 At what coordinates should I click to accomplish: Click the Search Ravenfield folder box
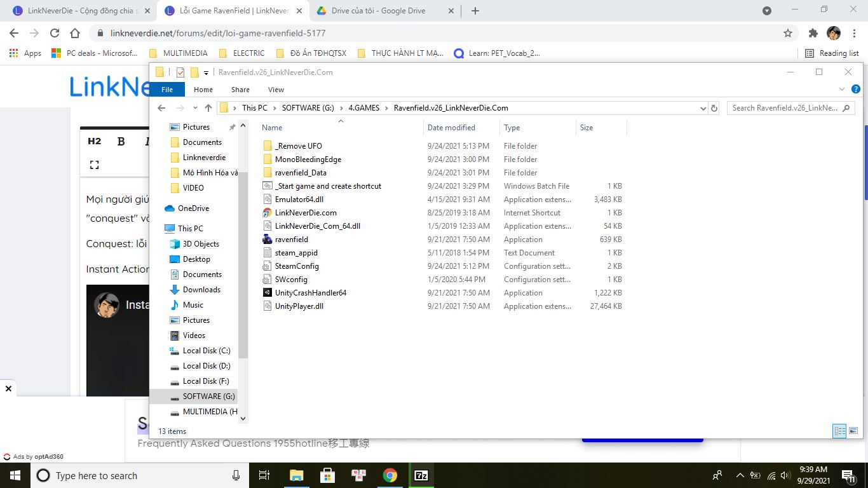pos(785,108)
